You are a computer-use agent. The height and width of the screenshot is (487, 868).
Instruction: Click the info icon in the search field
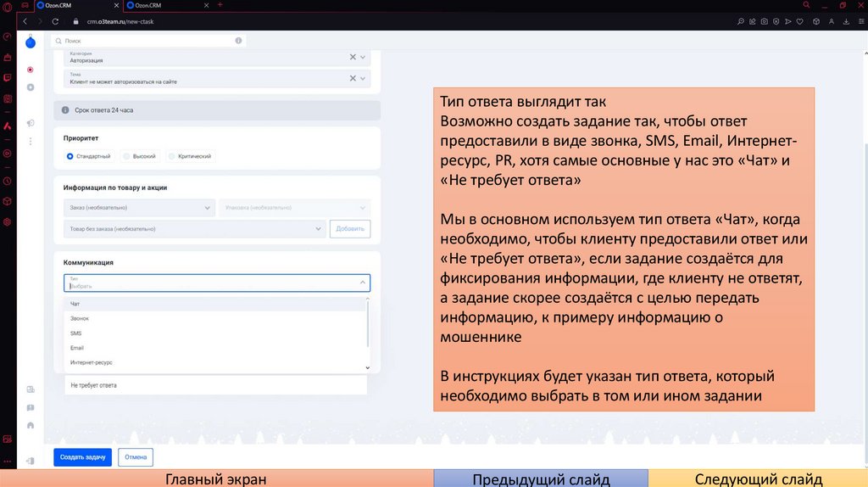pyautogui.click(x=238, y=41)
